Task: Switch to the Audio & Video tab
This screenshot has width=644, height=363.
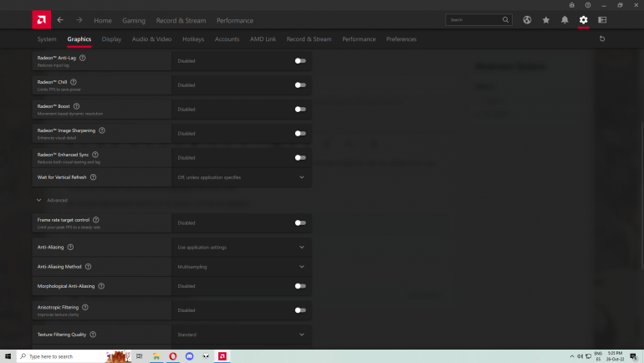Action: click(151, 39)
